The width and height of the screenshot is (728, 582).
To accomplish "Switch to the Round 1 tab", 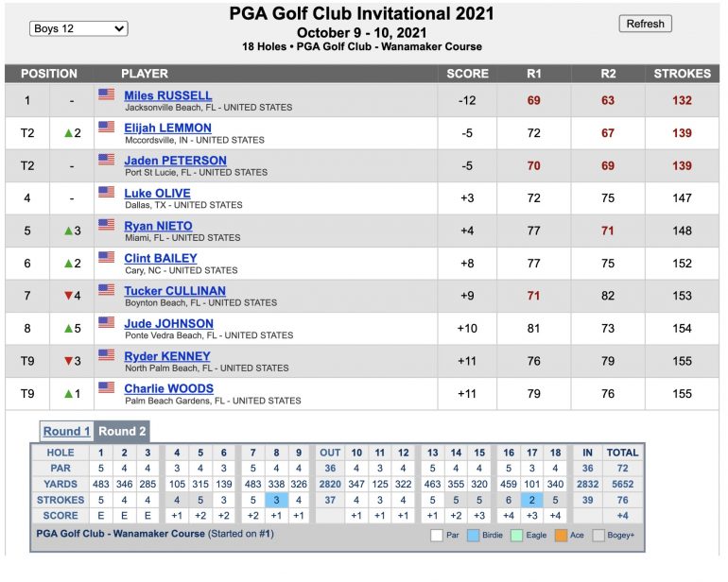I will coord(66,431).
